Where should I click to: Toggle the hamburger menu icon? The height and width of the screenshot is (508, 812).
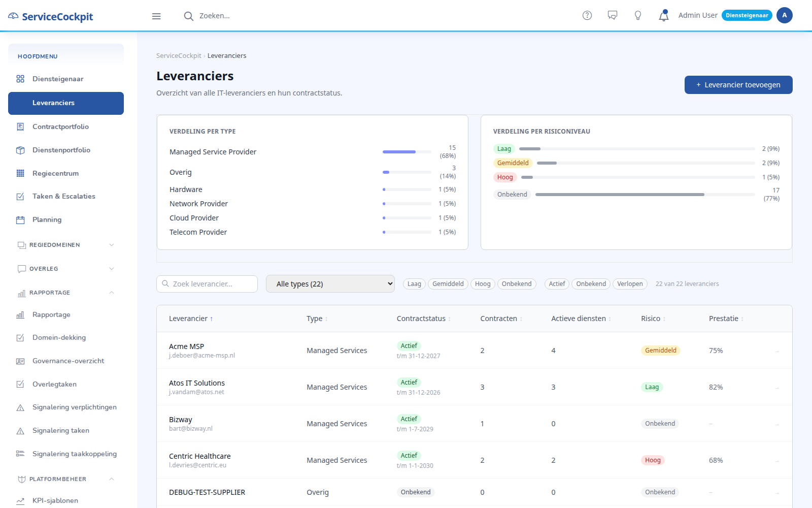(156, 16)
